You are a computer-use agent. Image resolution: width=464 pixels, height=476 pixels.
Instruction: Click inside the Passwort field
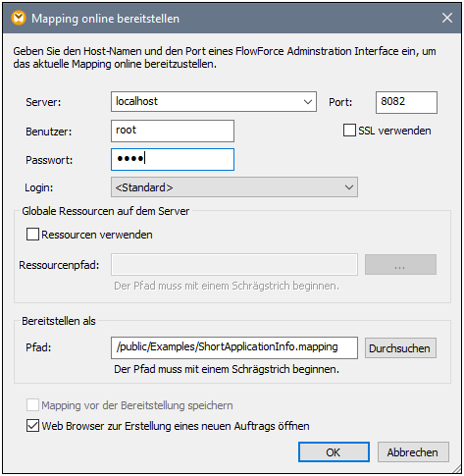[173, 159]
